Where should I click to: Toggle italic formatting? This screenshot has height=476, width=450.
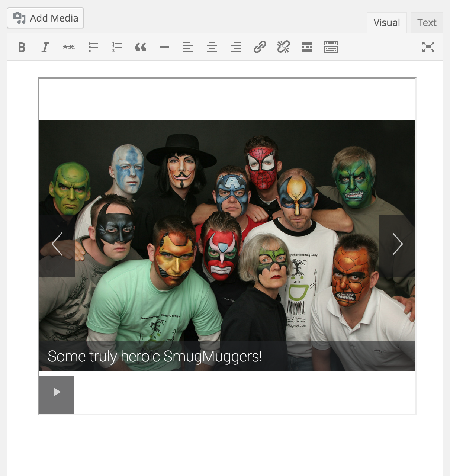[45, 47]
